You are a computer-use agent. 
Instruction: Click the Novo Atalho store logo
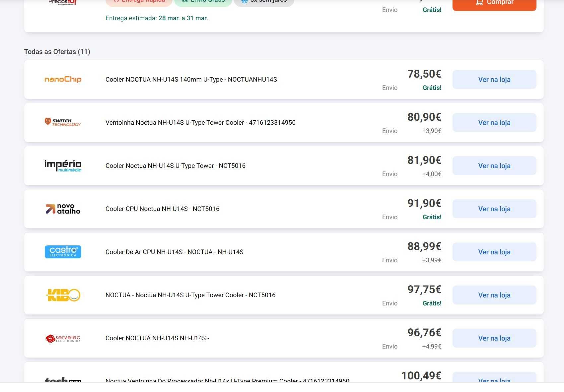tap(63, 209)
